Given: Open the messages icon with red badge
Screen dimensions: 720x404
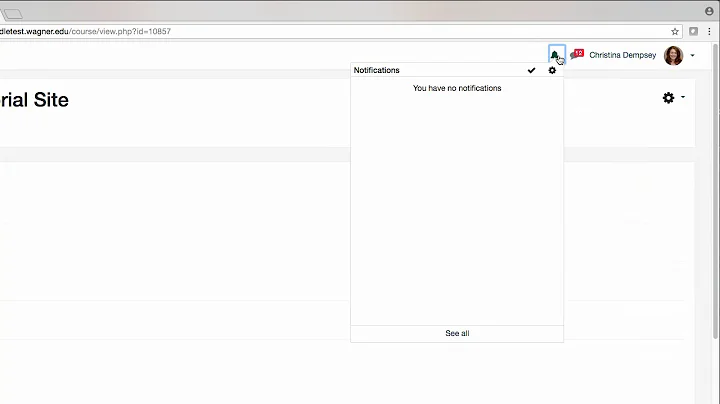Looking at the screenshot, I should (x=577, y=55).
